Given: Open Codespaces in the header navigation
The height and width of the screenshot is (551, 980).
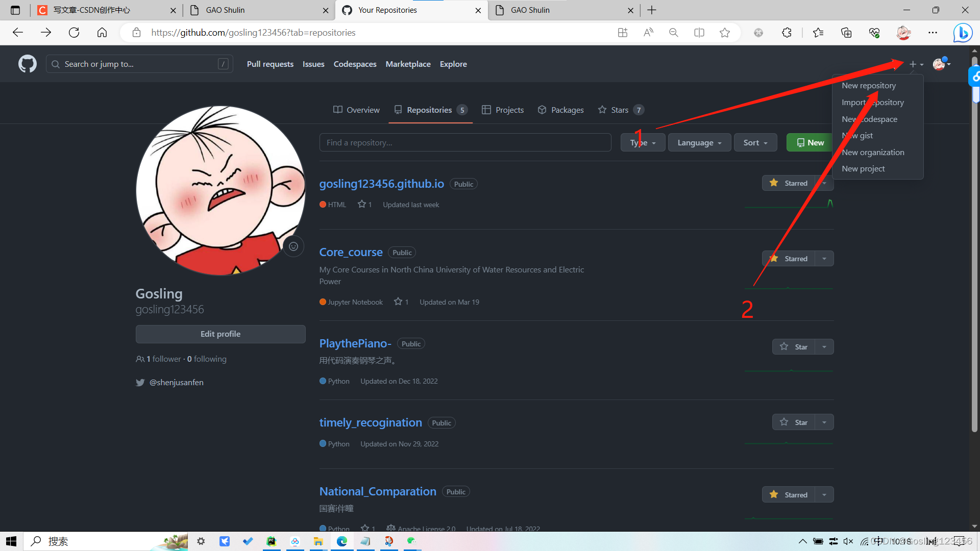Looking at the screenshot, I should coord(355,64).
